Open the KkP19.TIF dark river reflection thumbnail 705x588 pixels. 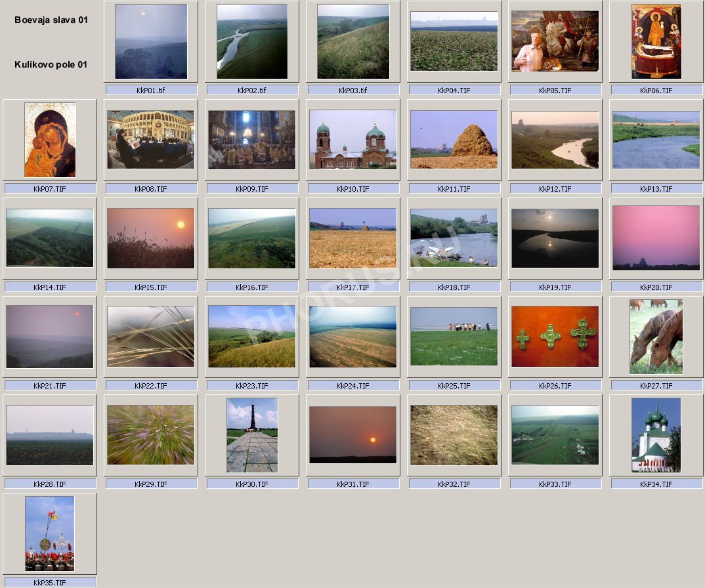[555, 238]
